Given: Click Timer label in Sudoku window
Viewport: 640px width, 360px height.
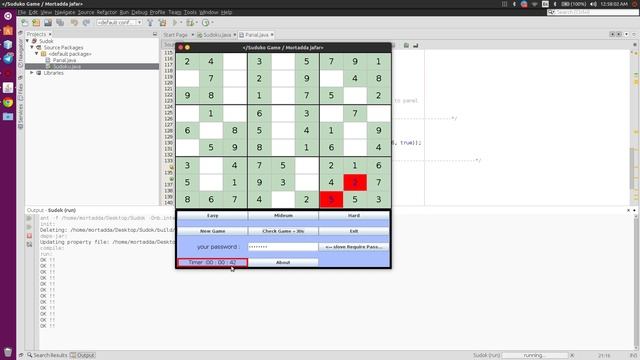Looking at the screenshot, I should pos(212,262).
